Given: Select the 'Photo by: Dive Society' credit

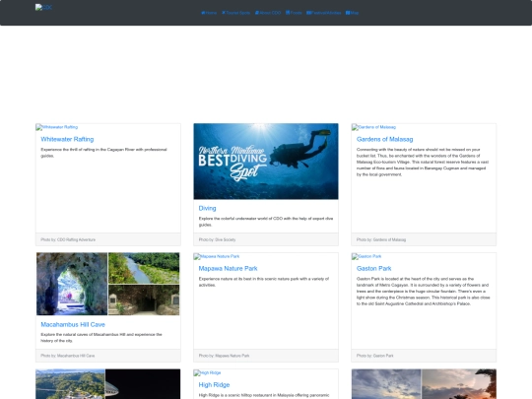Looking at the screenshot, I should [x=217, y=239].
